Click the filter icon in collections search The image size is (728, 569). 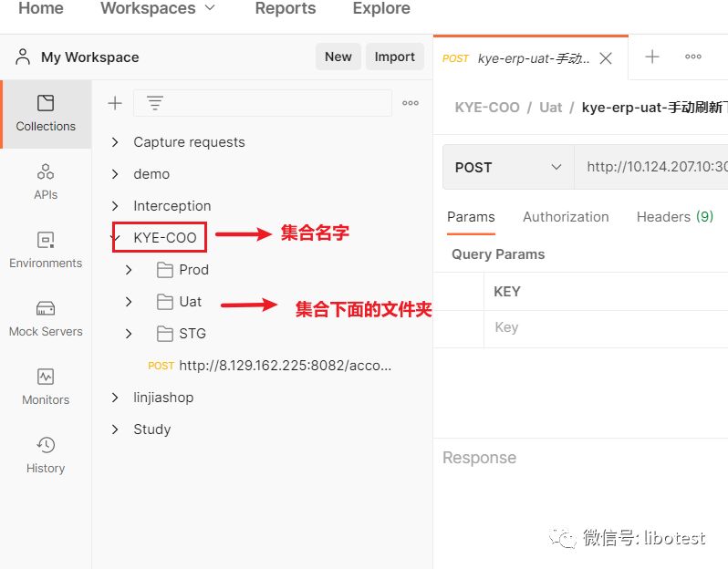154,103
